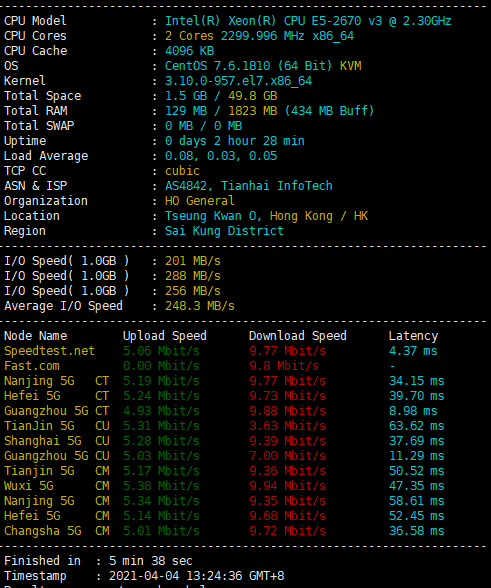Click the CPU Model value text
This screenshot has width=491, height=588.
pyautogui.click(x=308, y=21)
